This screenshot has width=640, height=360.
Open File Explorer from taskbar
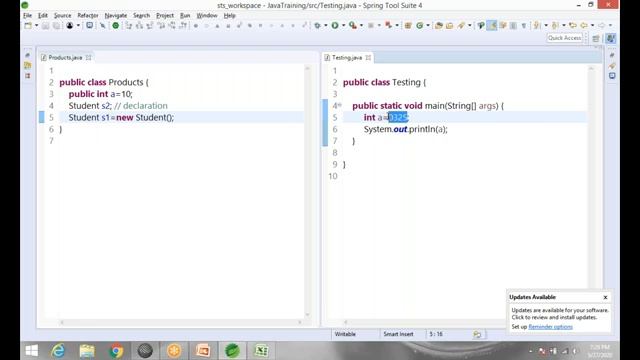(87, 351)
